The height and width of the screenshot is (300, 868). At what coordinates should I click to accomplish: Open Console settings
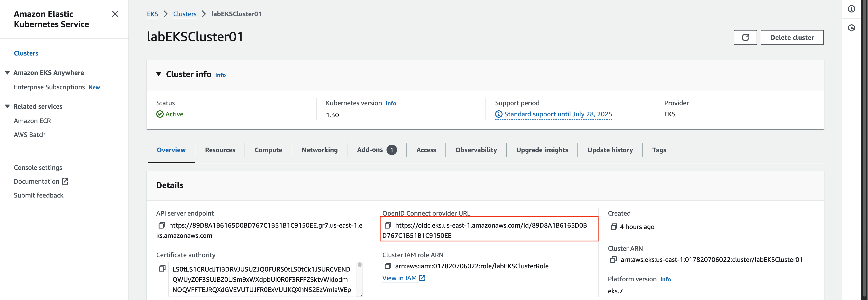tap(38, 167)
